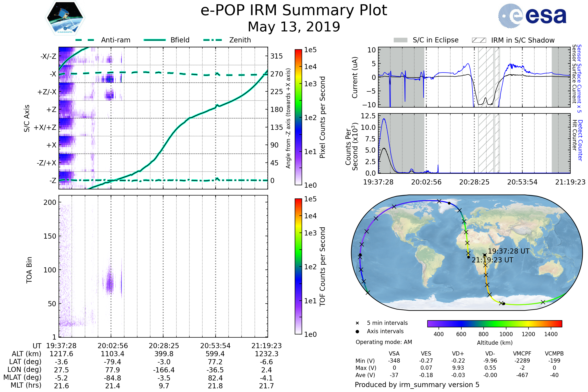Click the Detect Counter blue axis label
The width and height of the screenshot is (588, 392).
coord(580,140)
